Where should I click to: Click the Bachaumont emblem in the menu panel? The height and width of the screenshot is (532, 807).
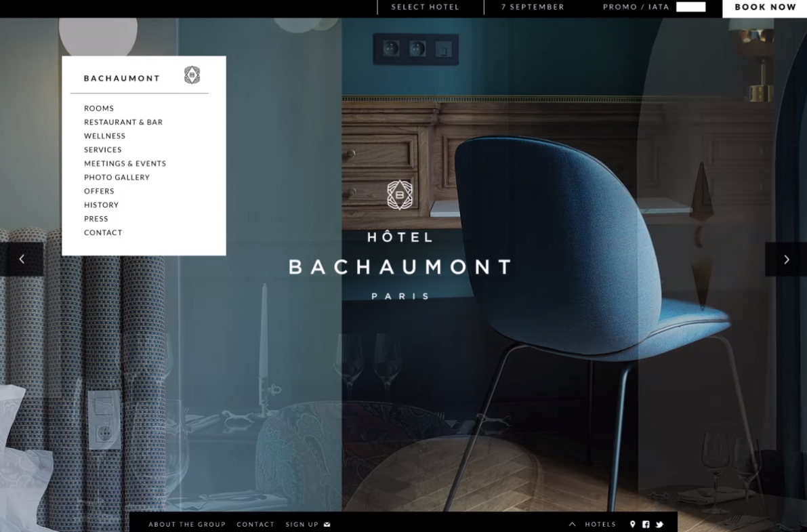[x=192, y=75]
